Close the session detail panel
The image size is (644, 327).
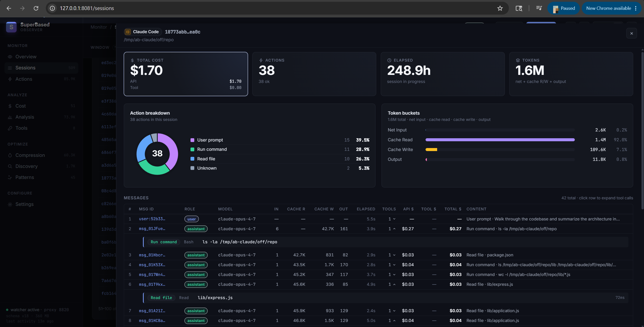point(631,33)
